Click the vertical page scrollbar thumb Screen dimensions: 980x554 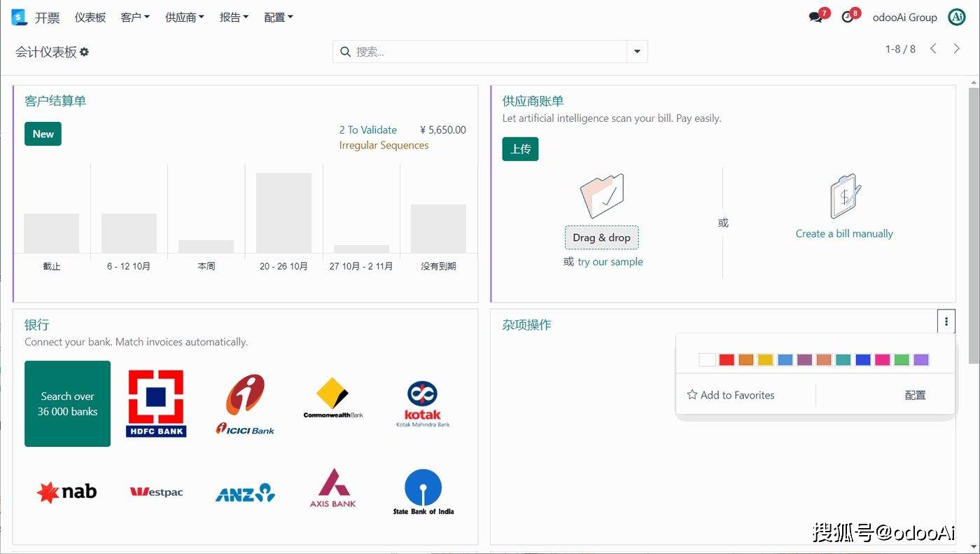974,226
